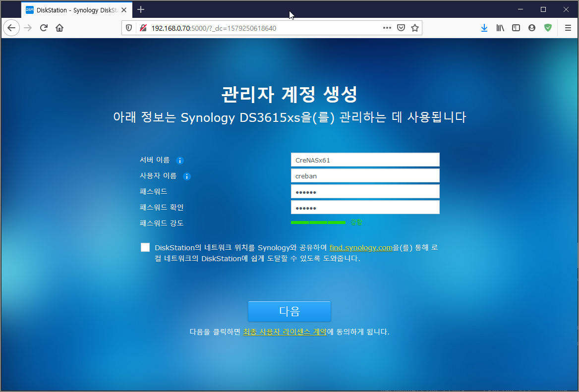Click the 패스워드 강도 label
Screen dimensions: 579x392
(162, 223)
